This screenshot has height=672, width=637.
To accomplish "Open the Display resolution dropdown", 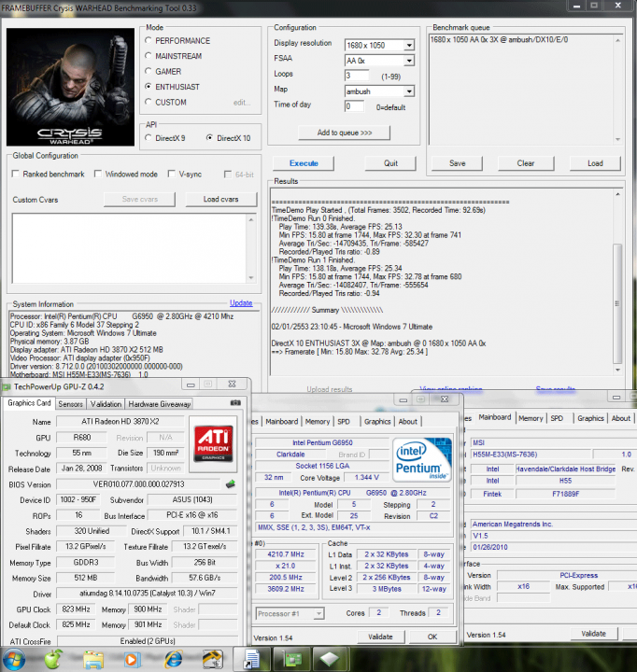I will (409, 45).
